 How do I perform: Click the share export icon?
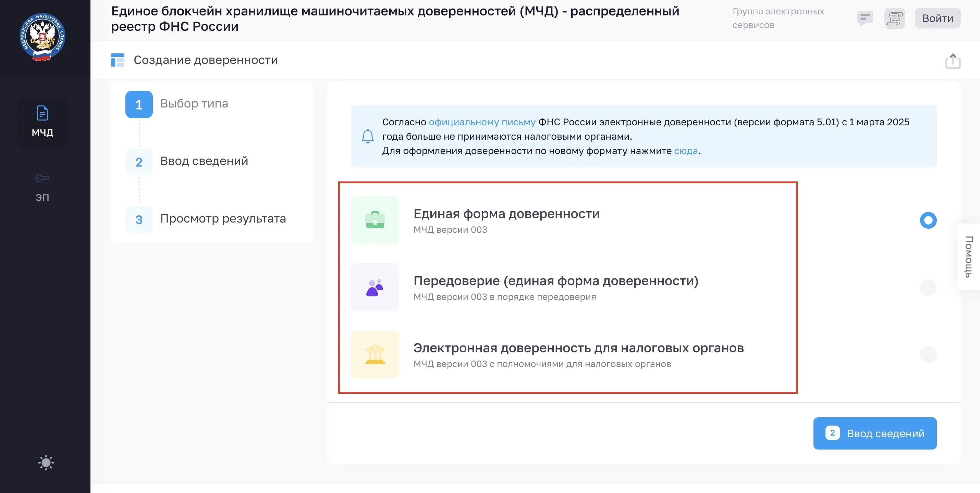(x=953, y=61)
